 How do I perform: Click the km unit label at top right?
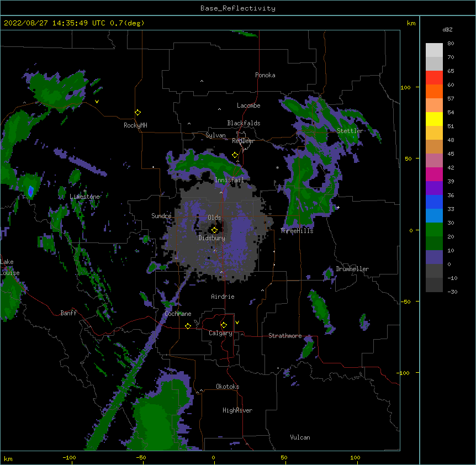pos(411,23)
